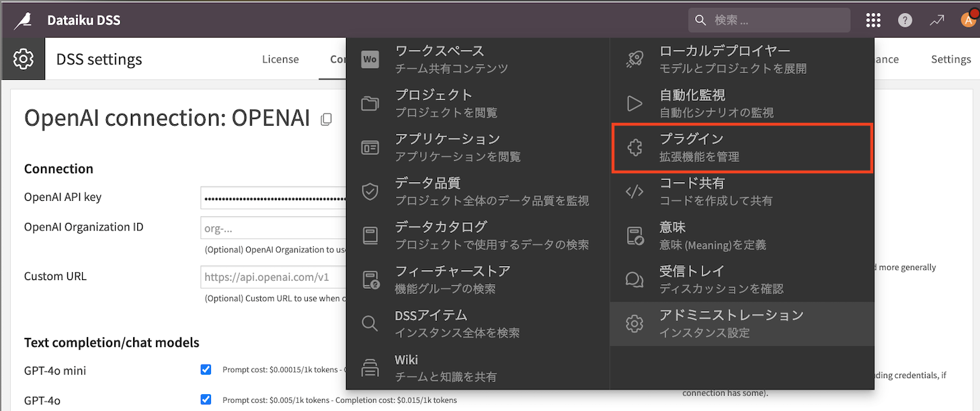Click the データ品質 shield icon

[370, 191]
